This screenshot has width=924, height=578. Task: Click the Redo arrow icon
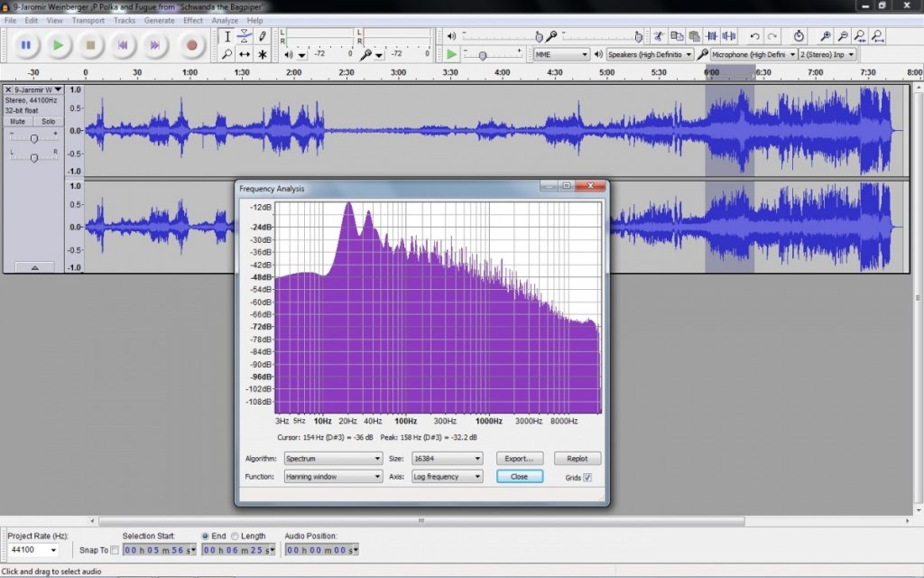[772, 36]
